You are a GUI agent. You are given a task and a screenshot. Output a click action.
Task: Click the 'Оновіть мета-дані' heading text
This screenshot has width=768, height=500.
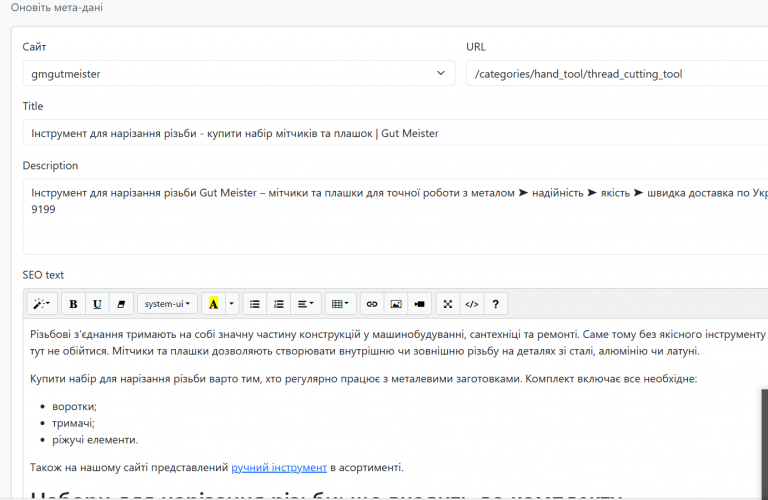(57, 7)
